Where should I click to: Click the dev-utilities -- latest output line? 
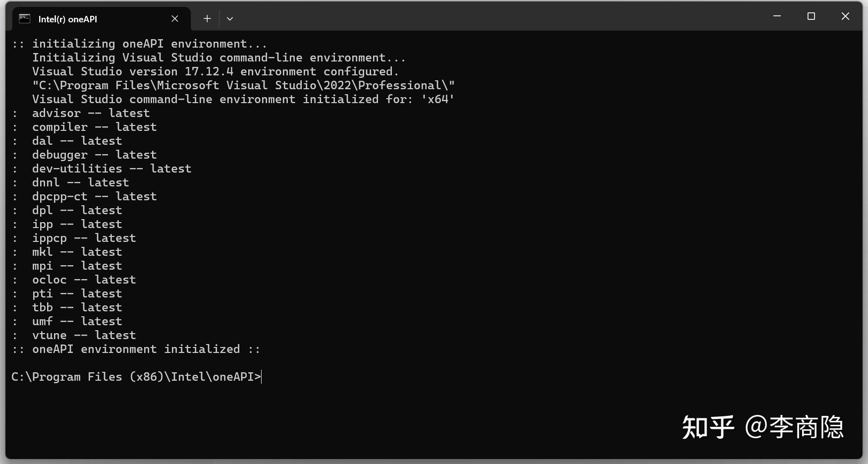point(111,168)
